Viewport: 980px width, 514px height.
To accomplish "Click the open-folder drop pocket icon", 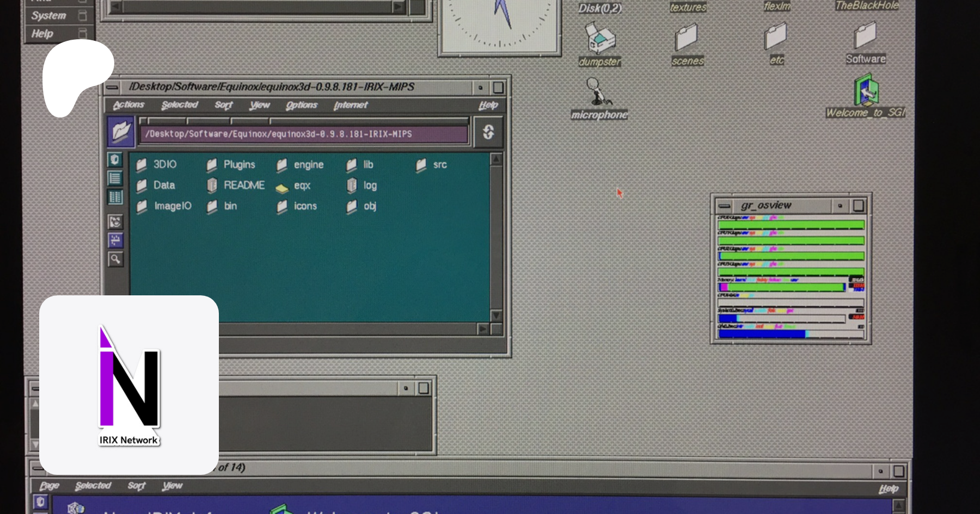I will click(121, 132).
